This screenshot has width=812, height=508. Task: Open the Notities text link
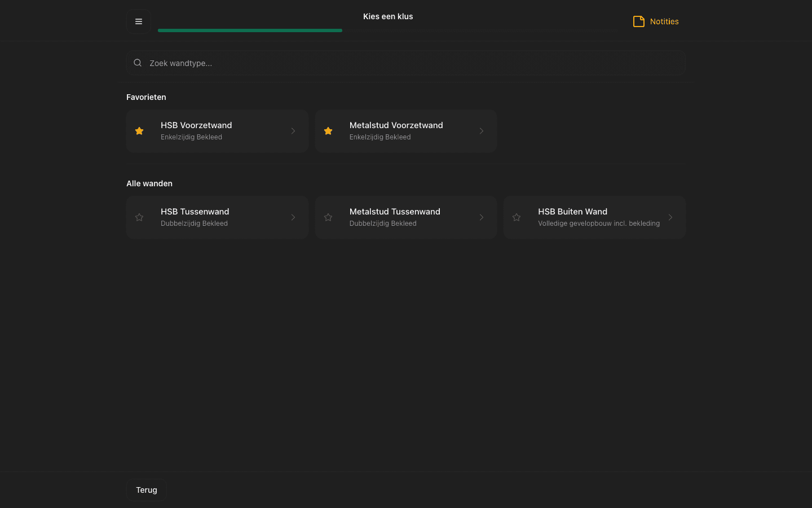point(664,21)
